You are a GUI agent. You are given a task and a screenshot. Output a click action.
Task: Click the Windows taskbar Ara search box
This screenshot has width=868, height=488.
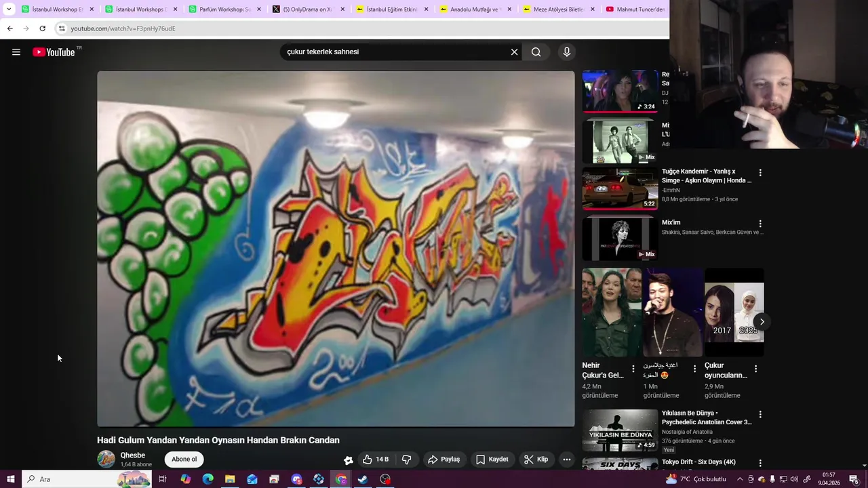(87, 479)
